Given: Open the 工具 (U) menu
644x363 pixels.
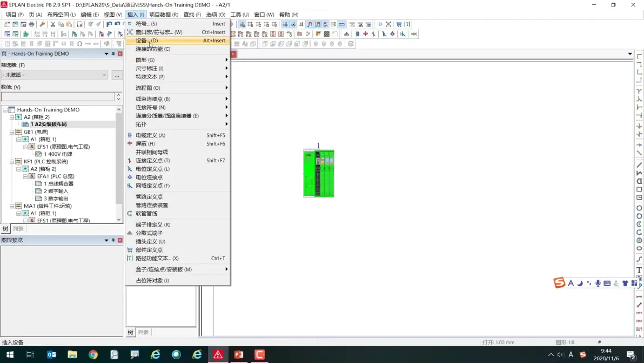Looking at the screenshot, I should tap(239, 15).
